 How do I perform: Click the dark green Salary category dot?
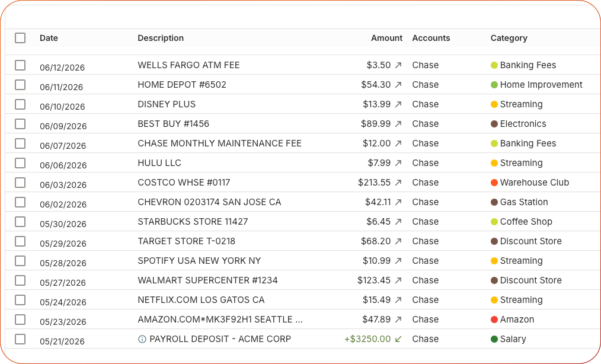click(494, 339)
